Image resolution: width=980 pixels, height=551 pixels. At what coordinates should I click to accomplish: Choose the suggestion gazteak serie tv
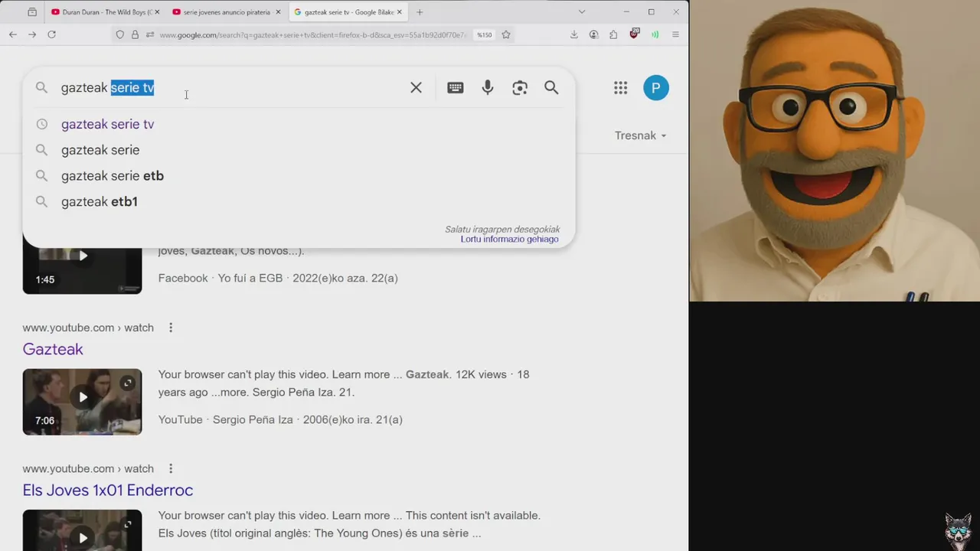pos(299,124)
